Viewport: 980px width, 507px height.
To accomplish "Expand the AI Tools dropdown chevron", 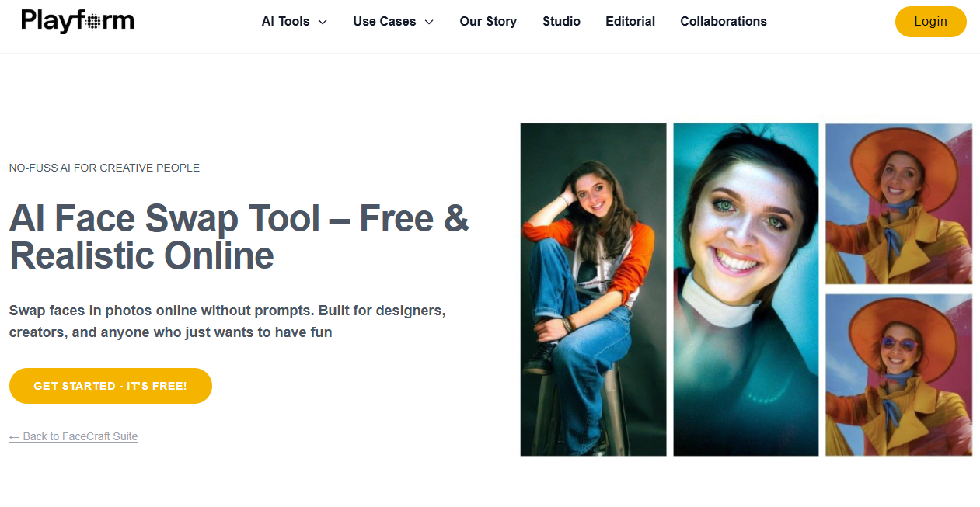I will click(x=323, y=22).
